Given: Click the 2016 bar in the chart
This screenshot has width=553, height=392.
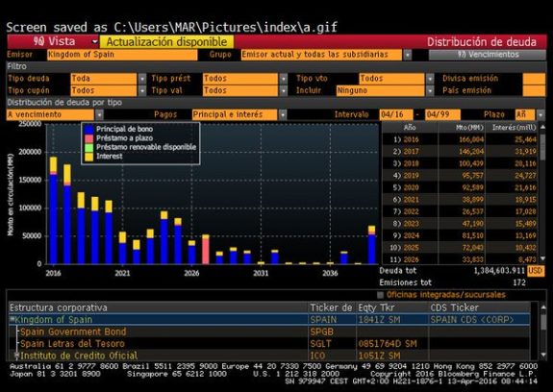Looking at the screenshot, I should pos(53,210).
